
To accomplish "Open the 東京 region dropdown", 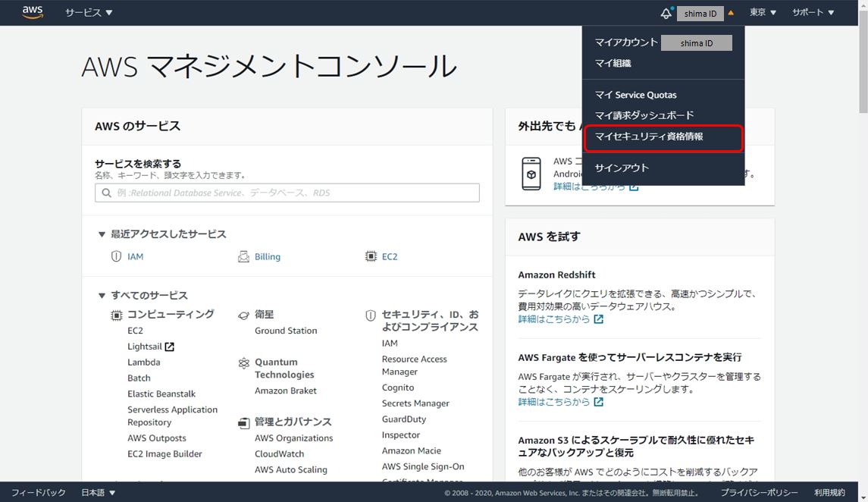I will click(763, 12).
